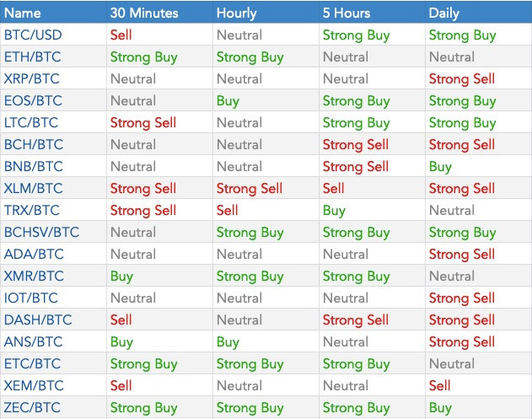Open the BTC/USD pair link

coord(33,35)
